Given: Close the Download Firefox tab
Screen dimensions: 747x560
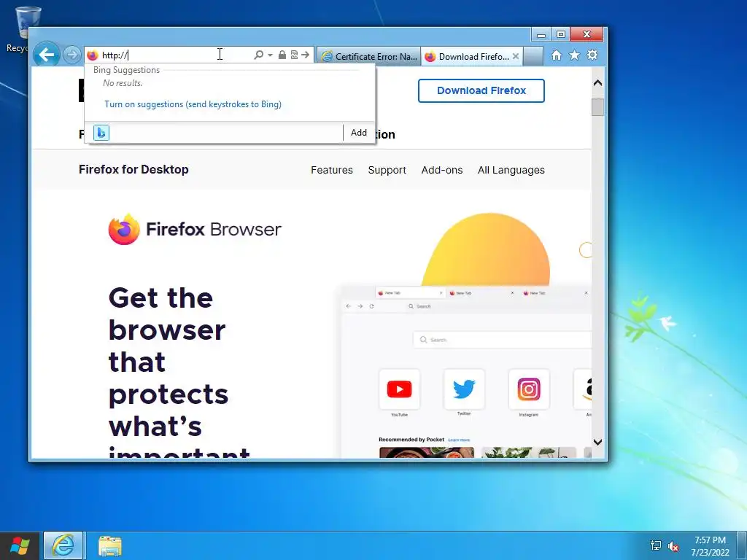Looking at the screenshot, I should coord(516,56).
